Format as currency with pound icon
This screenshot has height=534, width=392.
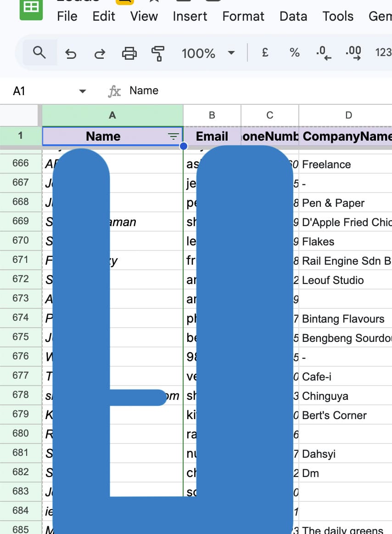coord(265,53)
